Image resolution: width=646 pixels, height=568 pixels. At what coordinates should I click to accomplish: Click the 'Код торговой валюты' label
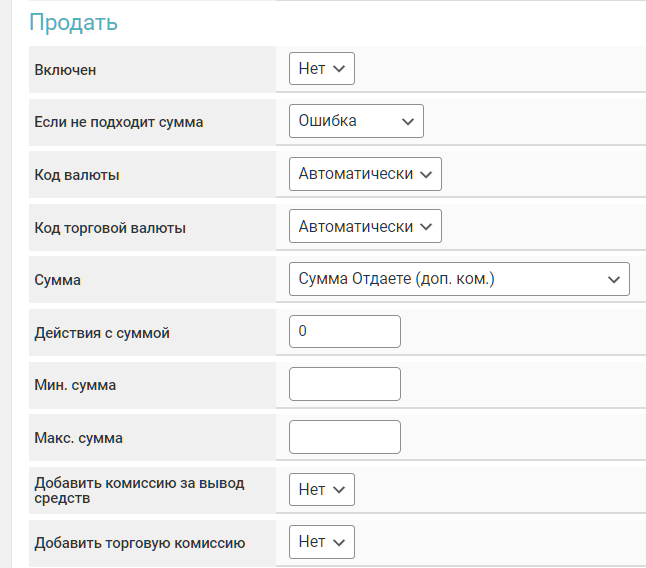coord(110,228)
